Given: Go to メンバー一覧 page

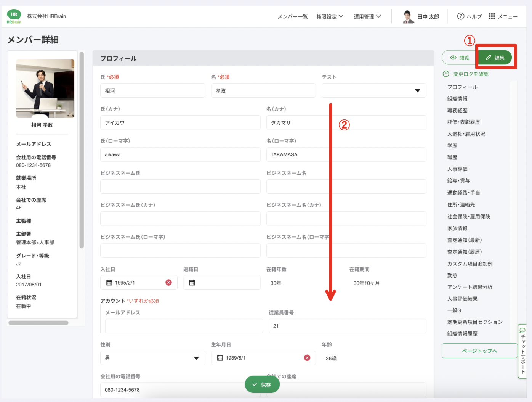Looking at the screenshot, I should coord(292,16).
